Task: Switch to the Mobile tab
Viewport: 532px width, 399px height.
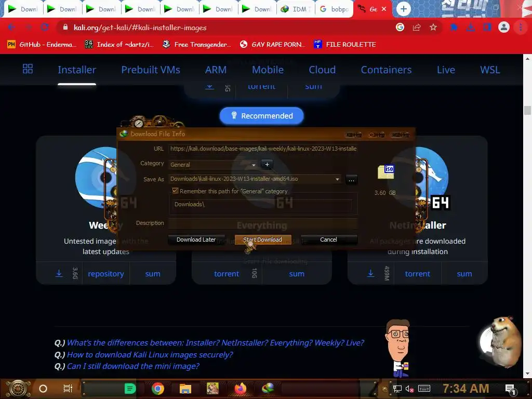Action: click(268, 70)
